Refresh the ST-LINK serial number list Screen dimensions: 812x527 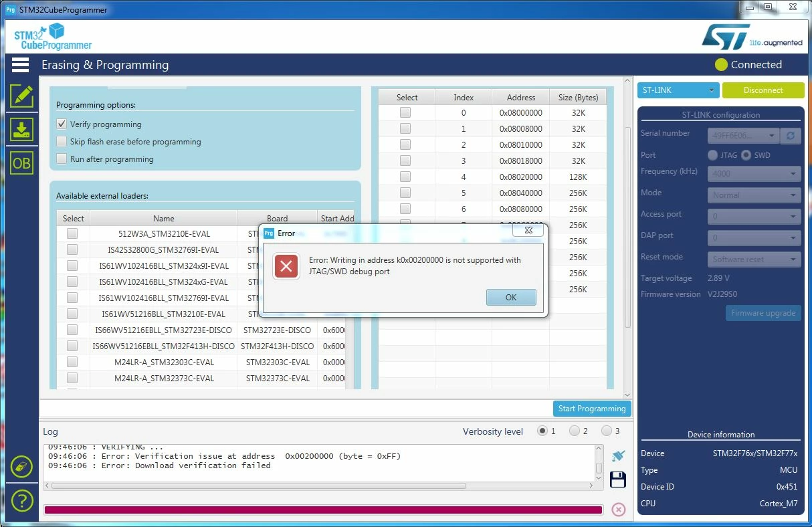[x=791, y=136]
